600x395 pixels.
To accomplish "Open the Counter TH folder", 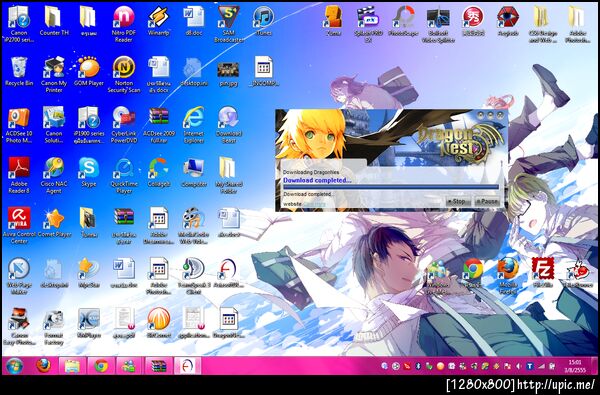I will (x=54, y=21).
